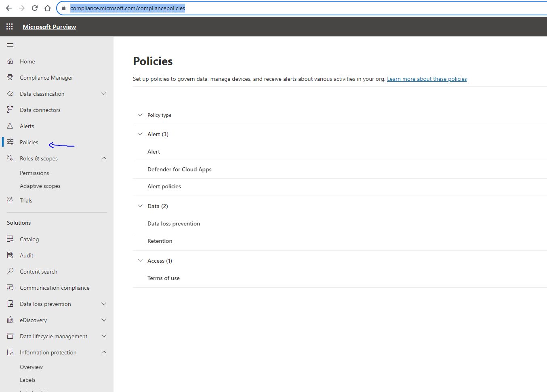Screen dimensions: 547x392
Task: Click the Data connectors icon in sidebar
Action: [x=10, y=110]
